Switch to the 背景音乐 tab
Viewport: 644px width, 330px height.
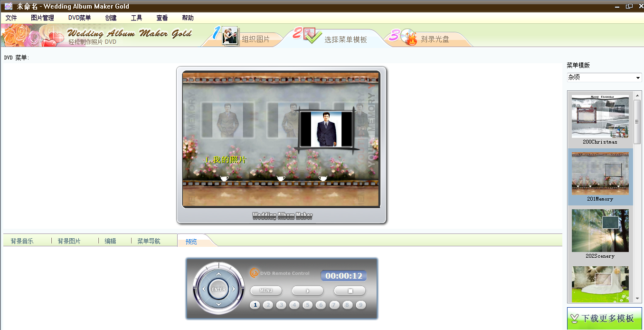22,241
